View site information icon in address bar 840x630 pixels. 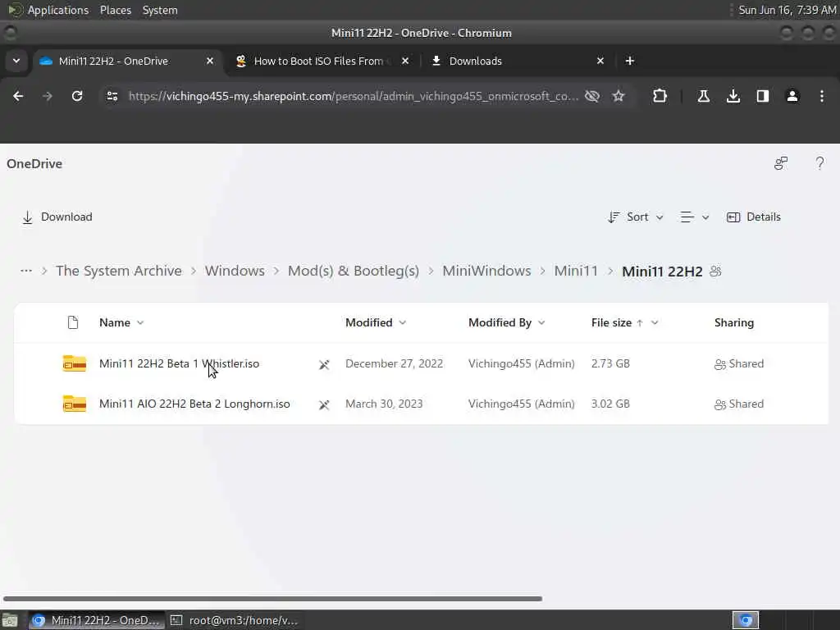coord(112,96)
